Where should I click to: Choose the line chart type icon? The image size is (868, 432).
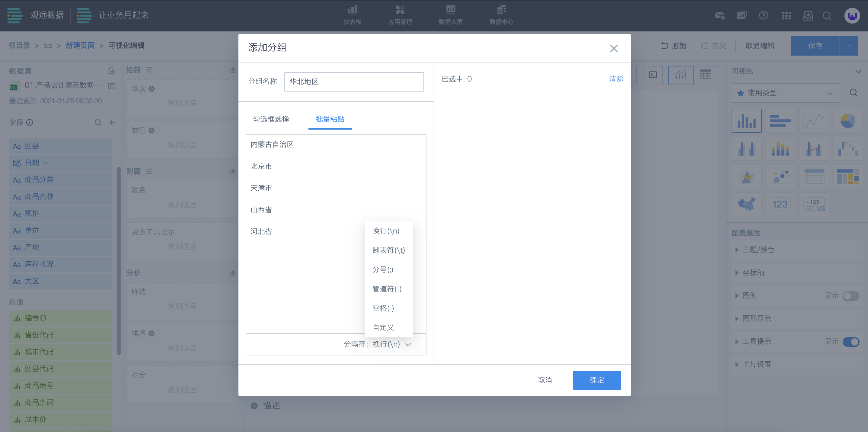click(x=814, y=121)
